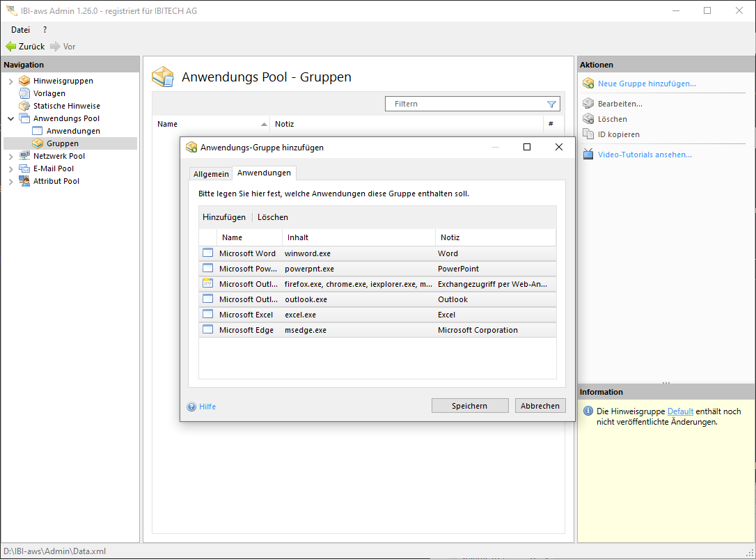Click the Video-Tutorials ansehen icon

(588, 155)
